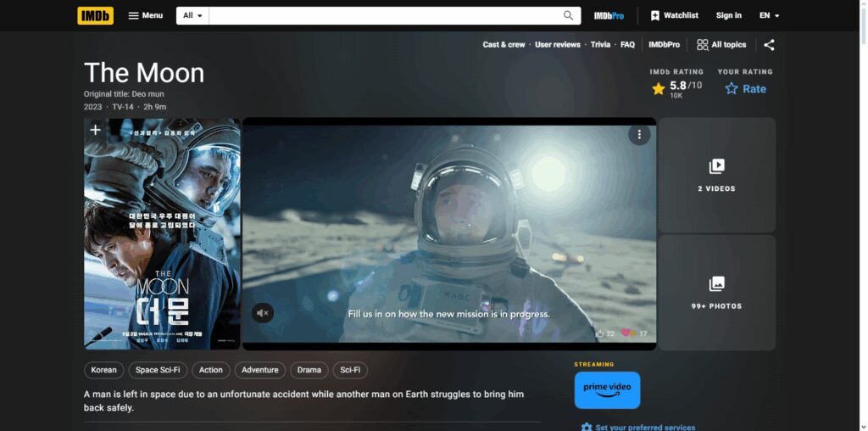Expand the EN language dropdown
Viewport: 868px width, 431px height.
(x=769, y=15)
